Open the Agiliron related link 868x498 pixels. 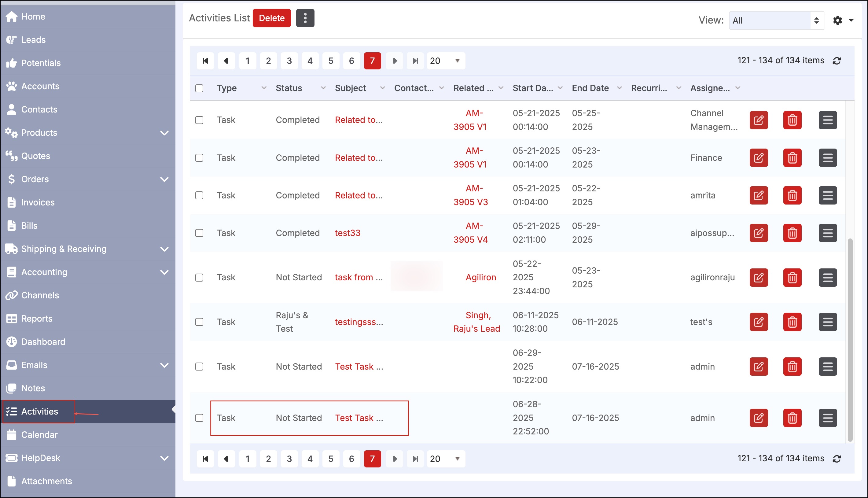pos(481,277)
